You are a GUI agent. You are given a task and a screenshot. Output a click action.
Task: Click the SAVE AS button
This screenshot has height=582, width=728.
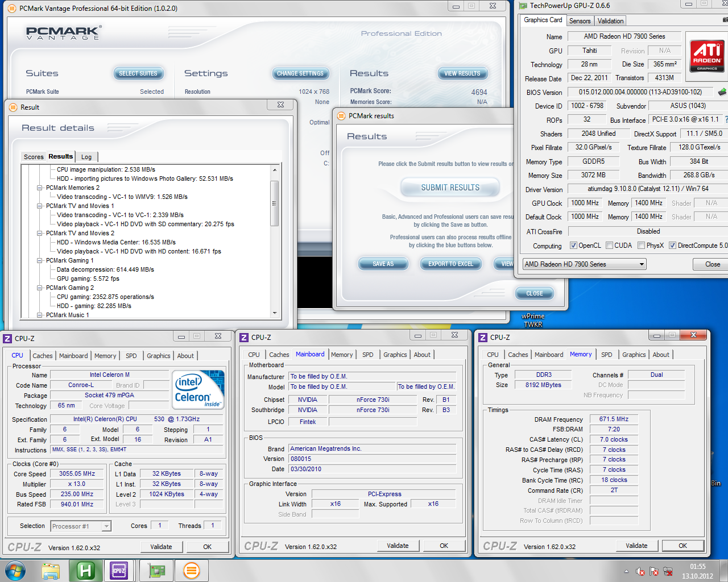point(383,264)
